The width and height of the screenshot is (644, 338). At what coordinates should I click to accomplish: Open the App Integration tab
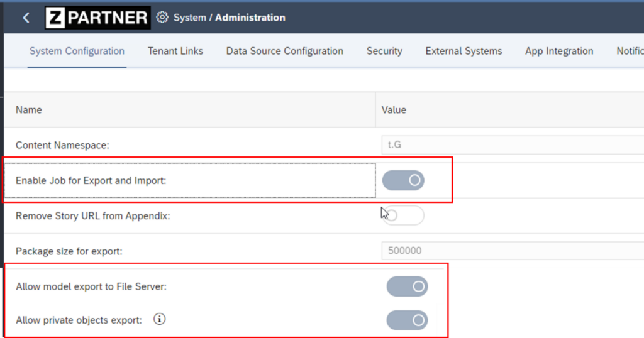click(x=559, y=51)
